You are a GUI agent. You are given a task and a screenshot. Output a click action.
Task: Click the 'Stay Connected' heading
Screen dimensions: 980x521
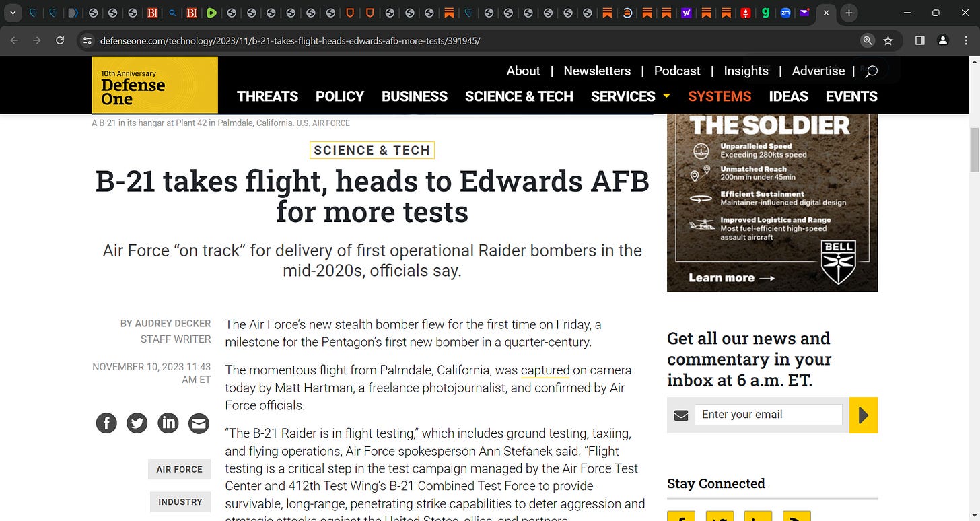point(716,483)
